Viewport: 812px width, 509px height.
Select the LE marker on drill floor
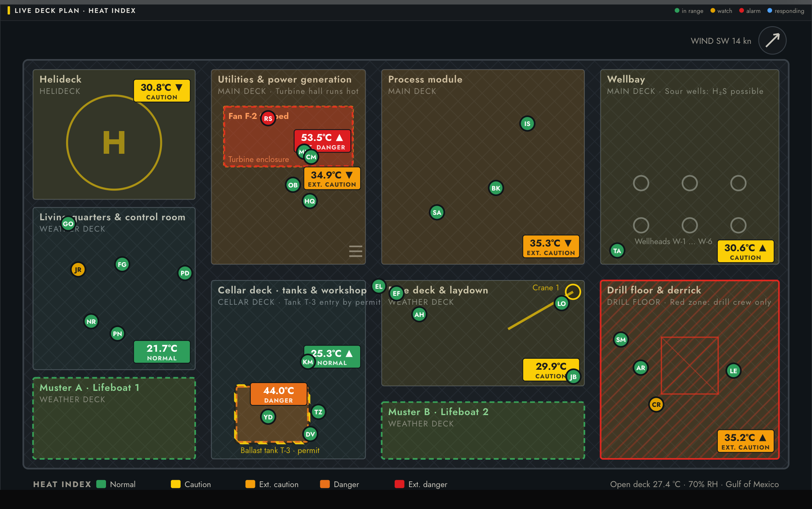pyautogui.click(x=733, y=371)
